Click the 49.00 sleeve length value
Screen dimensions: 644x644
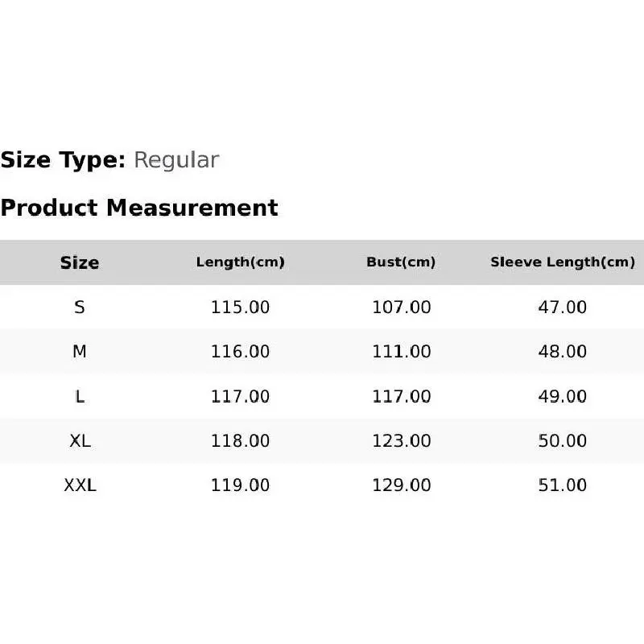[562, 396]
